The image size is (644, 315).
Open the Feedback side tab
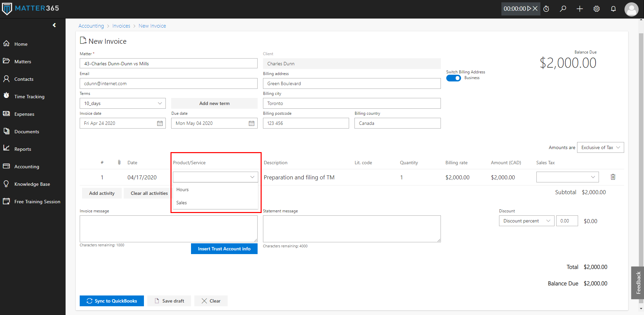tap(638, 283)
